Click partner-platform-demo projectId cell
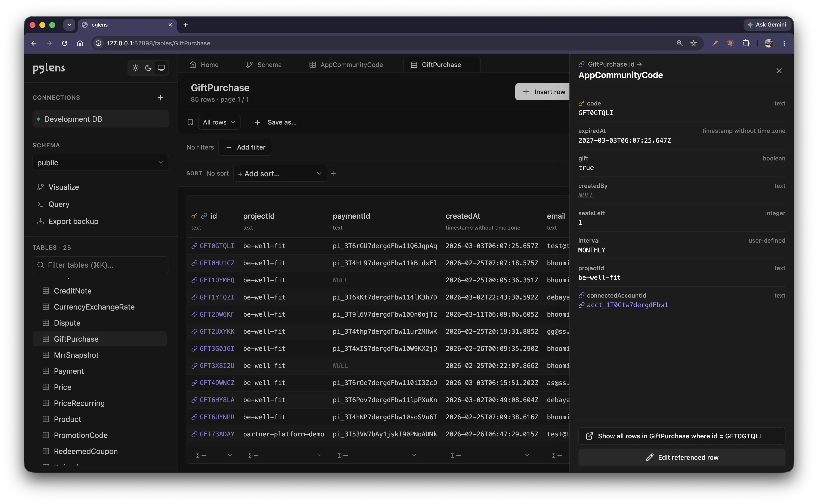The image size is (818, 504). [284, 434]
